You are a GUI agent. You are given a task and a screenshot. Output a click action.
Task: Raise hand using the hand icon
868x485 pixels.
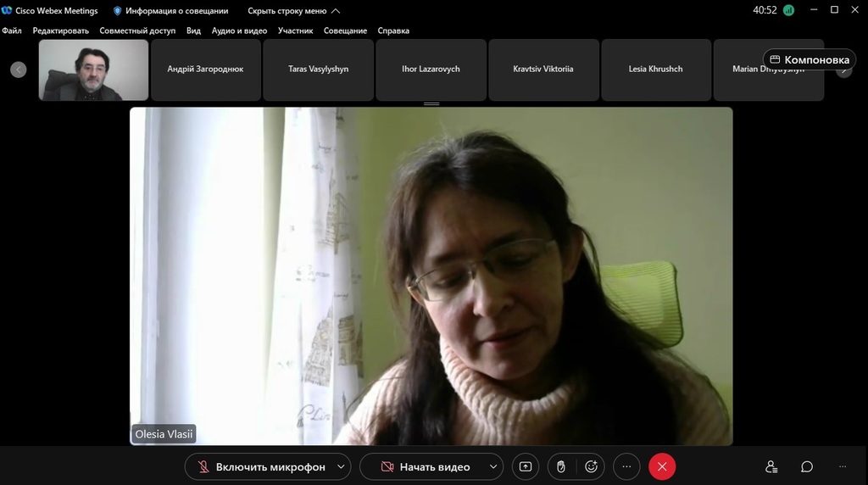pos(561,466)
